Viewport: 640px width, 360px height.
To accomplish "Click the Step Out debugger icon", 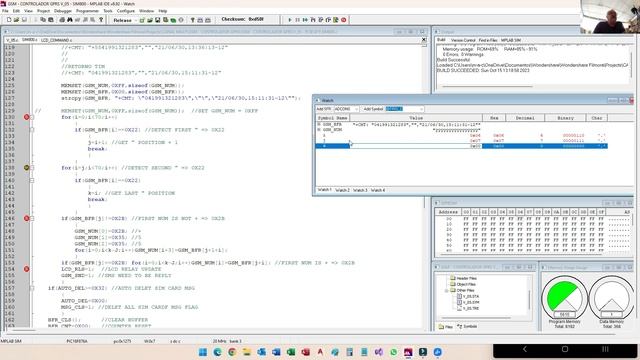I will click(x=328, y=20).
